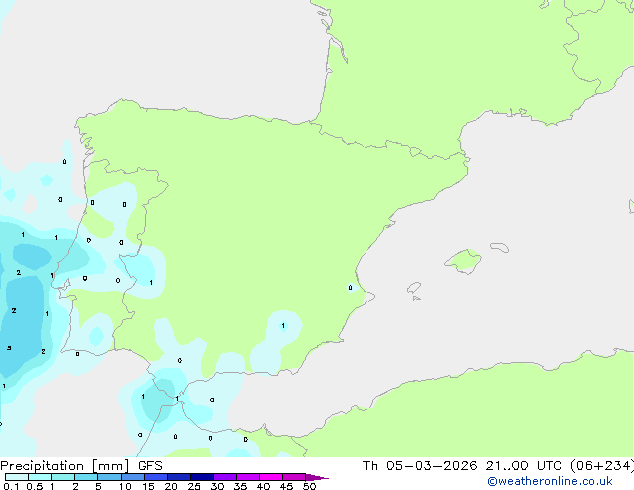This screenshot has height=490, width=634.
Task: Click the 40–45 mm magenta legend swatch
Action: point(271,477)
